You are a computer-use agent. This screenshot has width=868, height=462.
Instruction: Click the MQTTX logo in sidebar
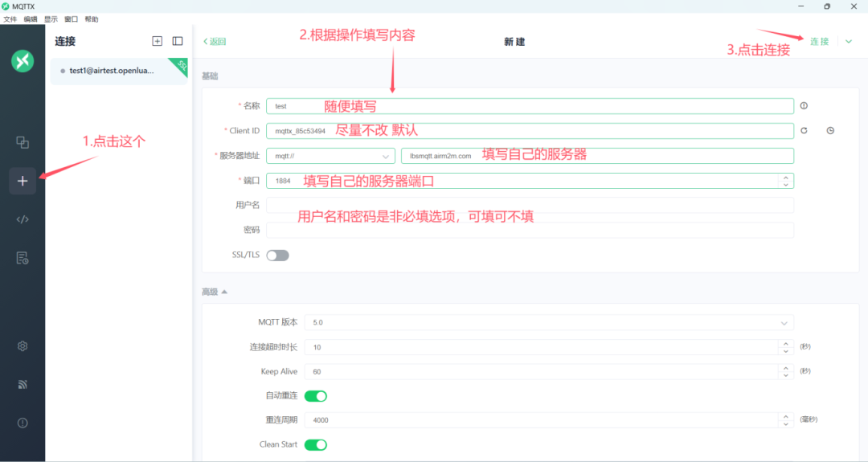click(23, 61)
